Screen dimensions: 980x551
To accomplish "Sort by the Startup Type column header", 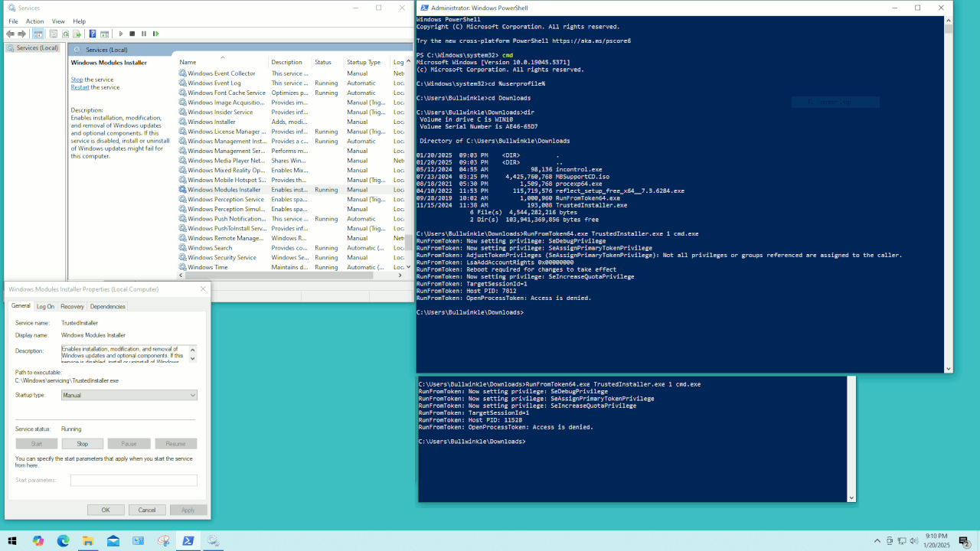I will pos(367,62).
